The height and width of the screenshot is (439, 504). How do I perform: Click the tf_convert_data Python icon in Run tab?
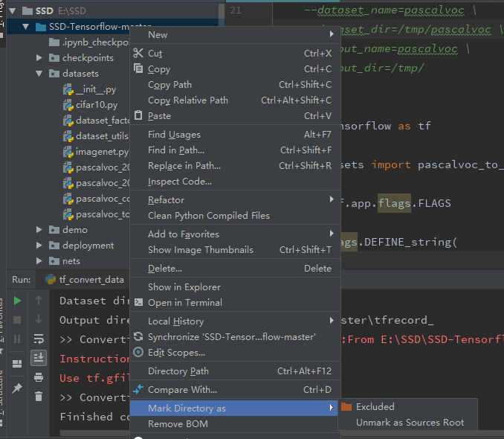(x=51, y=279)
